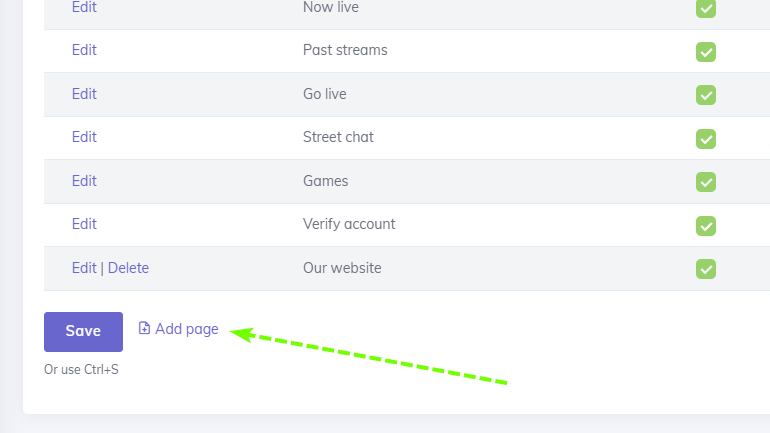This screenshot has height=433, width=770.
Task: Edit the Our website page
Action: pyautogui.click(x=84, y=268)
